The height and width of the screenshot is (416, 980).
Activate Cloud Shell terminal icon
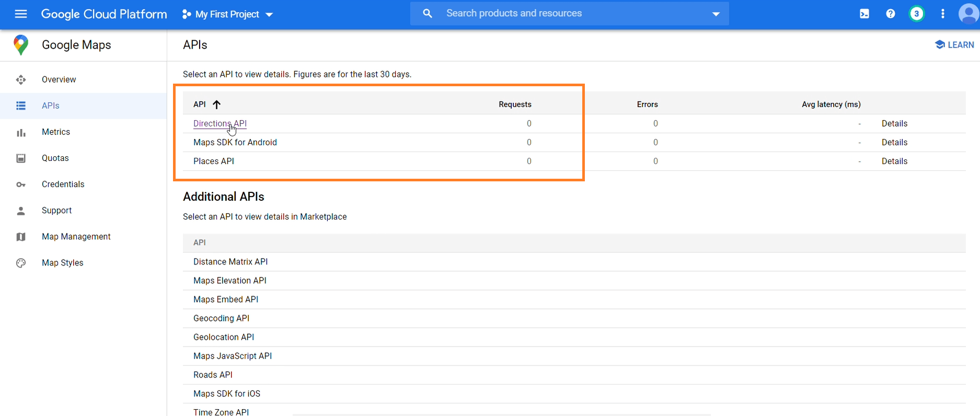(x=864, y=14)
